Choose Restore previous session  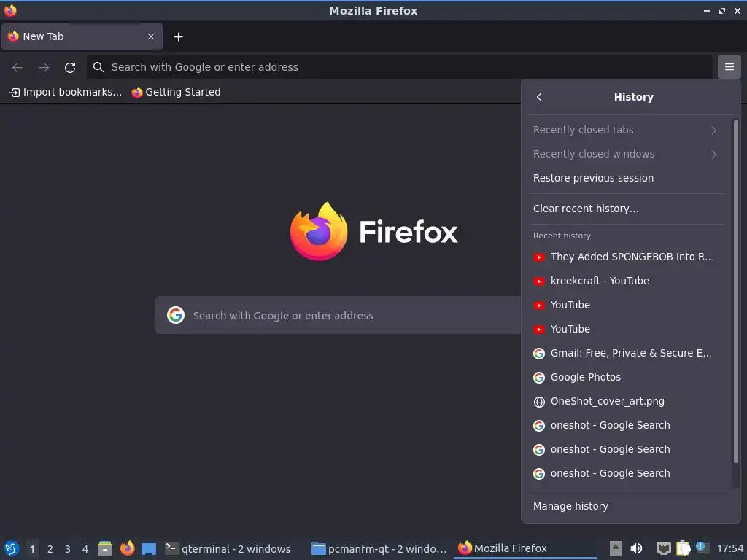(x=625, y=178)
